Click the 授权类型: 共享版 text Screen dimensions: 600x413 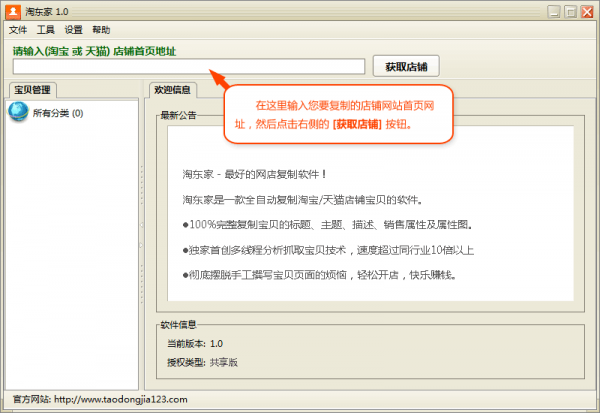(x=202, y=362)
